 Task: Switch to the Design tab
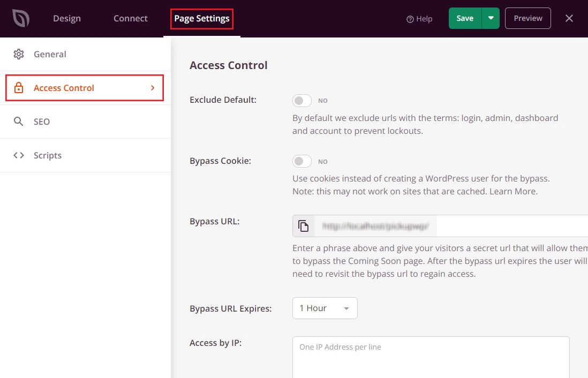67,18
